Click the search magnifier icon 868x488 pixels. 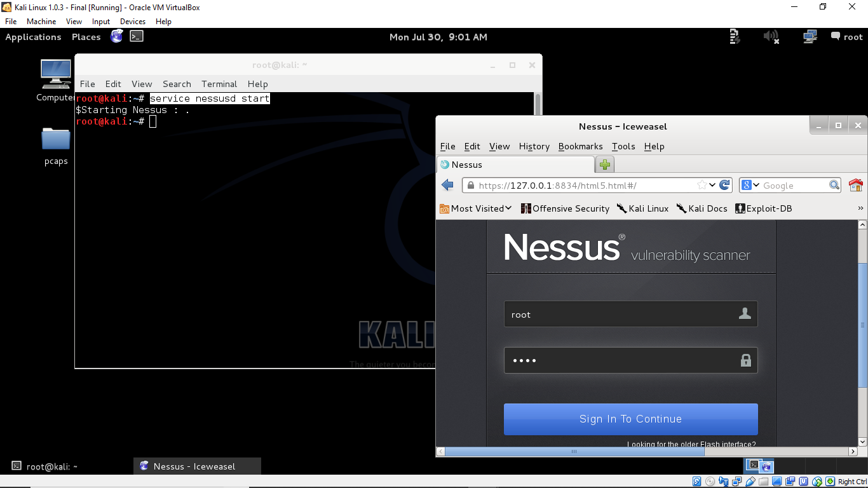coord(834,185)
